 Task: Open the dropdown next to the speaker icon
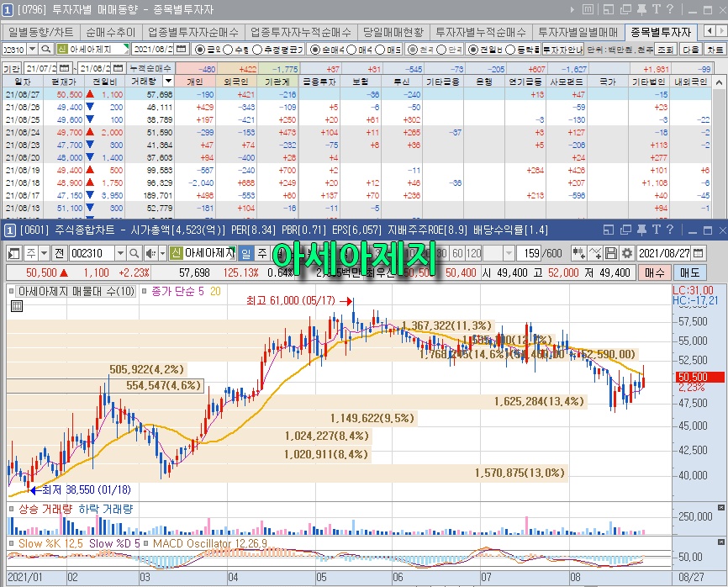162,254
